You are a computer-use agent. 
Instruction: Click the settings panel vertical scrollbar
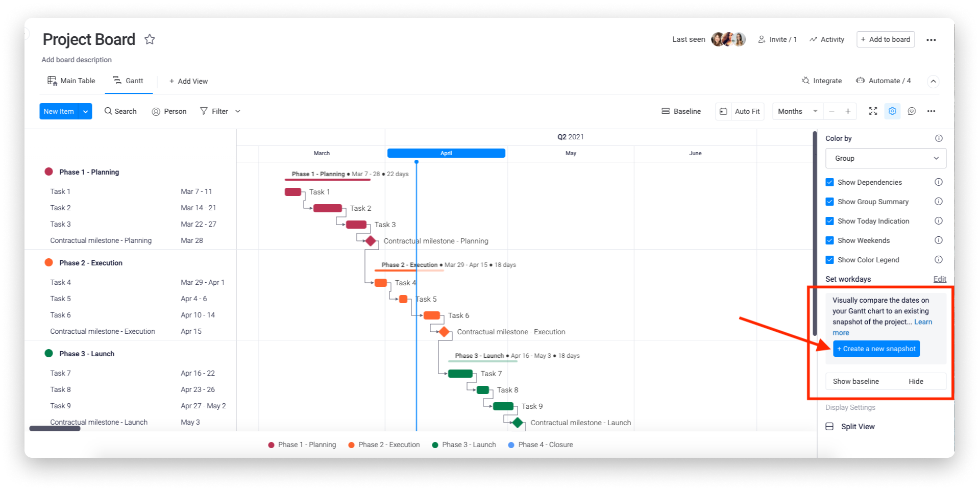815,234
